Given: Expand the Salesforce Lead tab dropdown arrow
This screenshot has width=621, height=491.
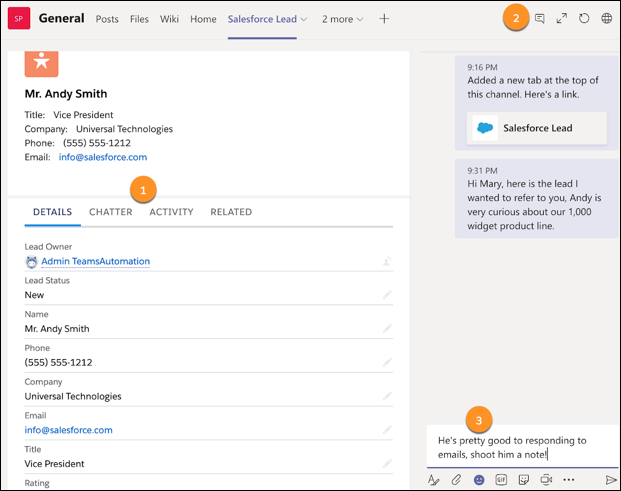Looking at the screenshot, I should pos(304,19).
